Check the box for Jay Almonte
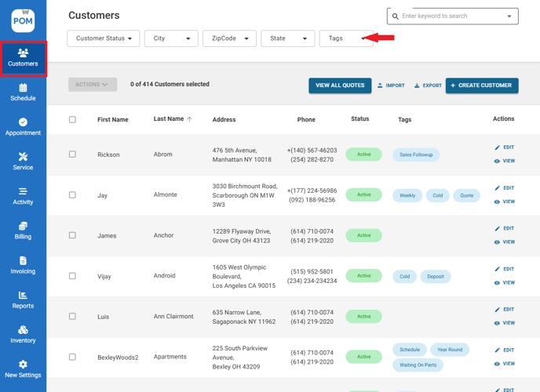Screen dimensions: 540x392 72,195
